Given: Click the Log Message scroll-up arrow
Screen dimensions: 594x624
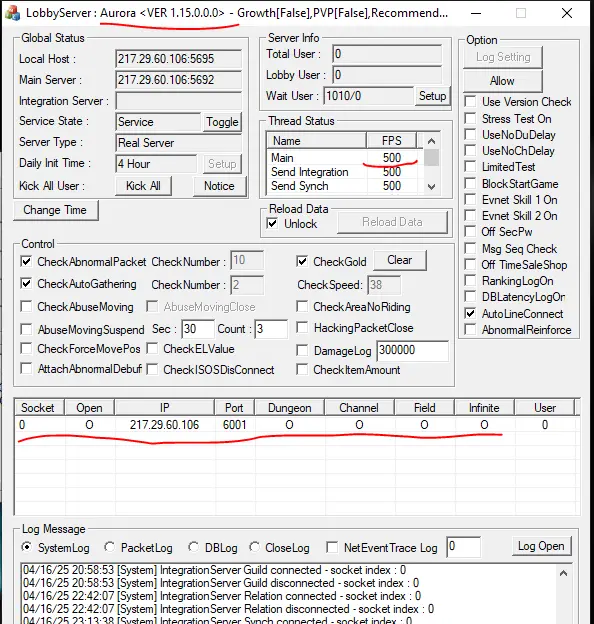Looking at the screenshot, I should [x=563, y=573].
